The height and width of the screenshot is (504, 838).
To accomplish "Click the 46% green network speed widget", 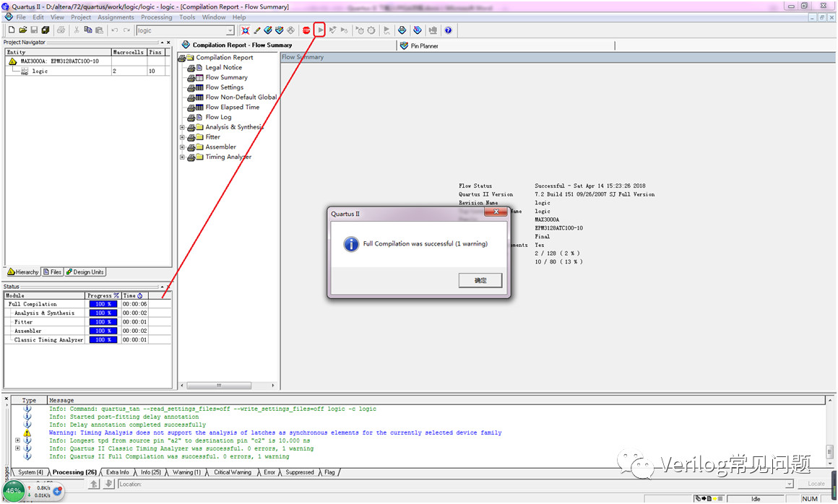I will coord(13,491).
